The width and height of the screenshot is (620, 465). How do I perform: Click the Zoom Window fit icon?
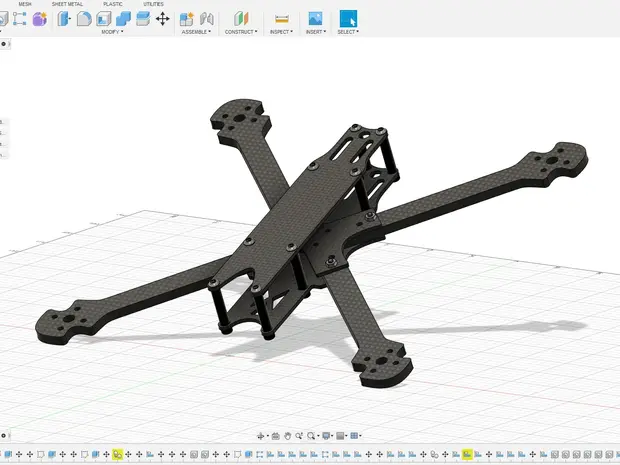coord(311,436)
